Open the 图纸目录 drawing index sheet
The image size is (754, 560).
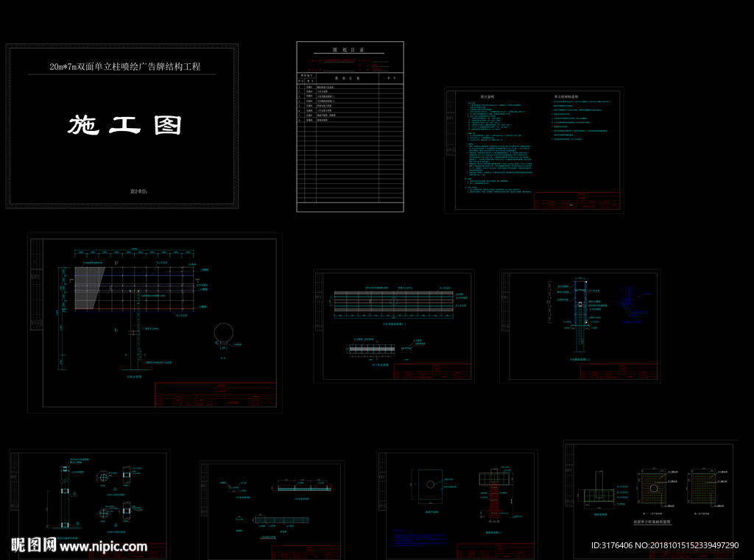coord(350,127)
